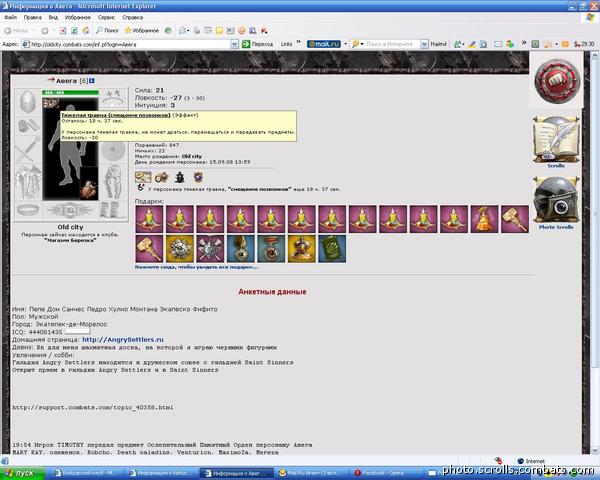Open the Избранное menu
The height and width of the screenshot is (480, 600).
[78, 17]
